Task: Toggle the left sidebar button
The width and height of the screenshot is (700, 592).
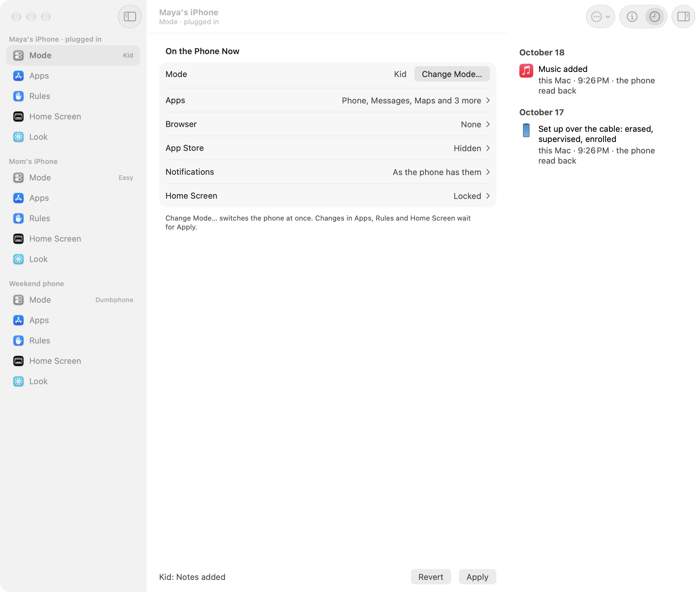Action: tap(129, 17)
